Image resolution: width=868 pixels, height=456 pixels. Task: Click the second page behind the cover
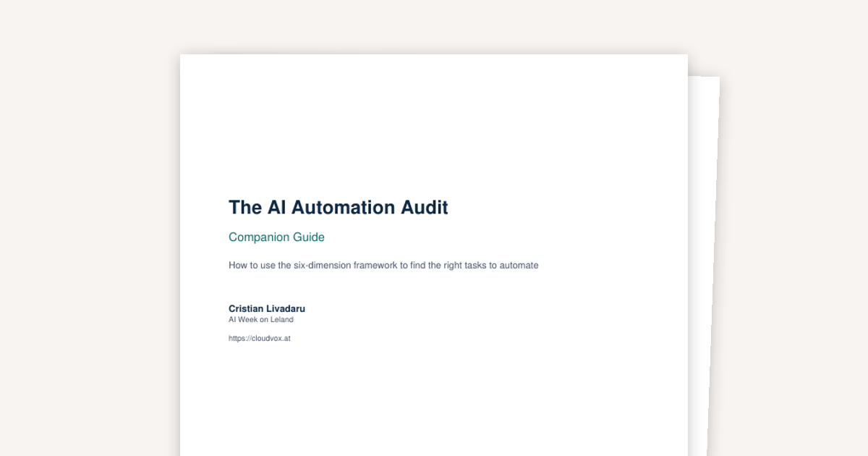tap(703, 266)
